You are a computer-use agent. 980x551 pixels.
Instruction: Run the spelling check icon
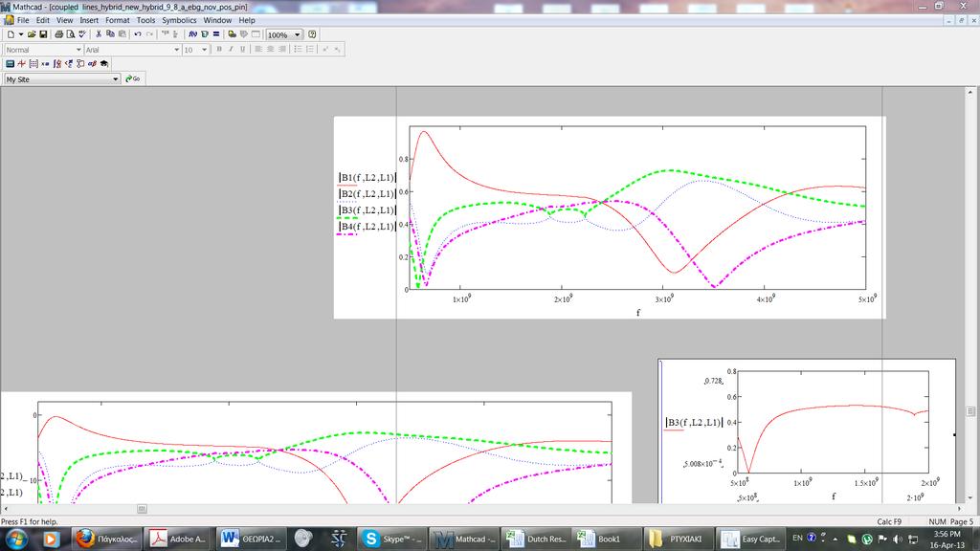click(82, 34)
